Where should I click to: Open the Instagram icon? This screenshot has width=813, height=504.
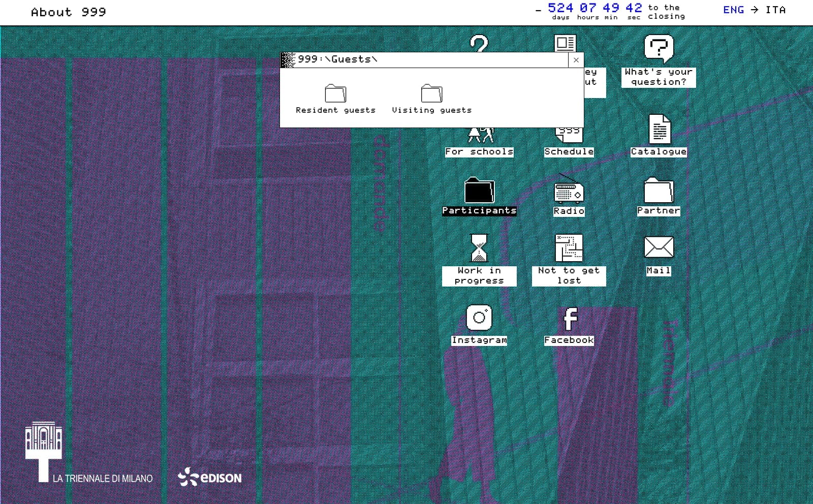pos(479,318)
